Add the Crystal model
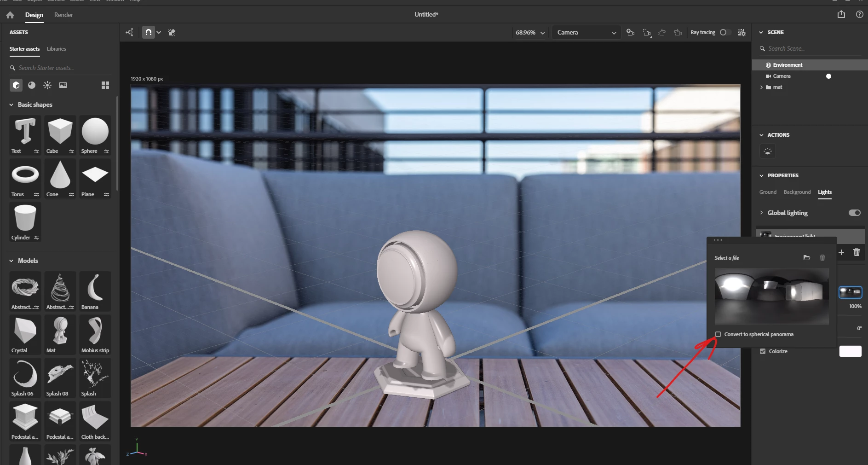 25,334
